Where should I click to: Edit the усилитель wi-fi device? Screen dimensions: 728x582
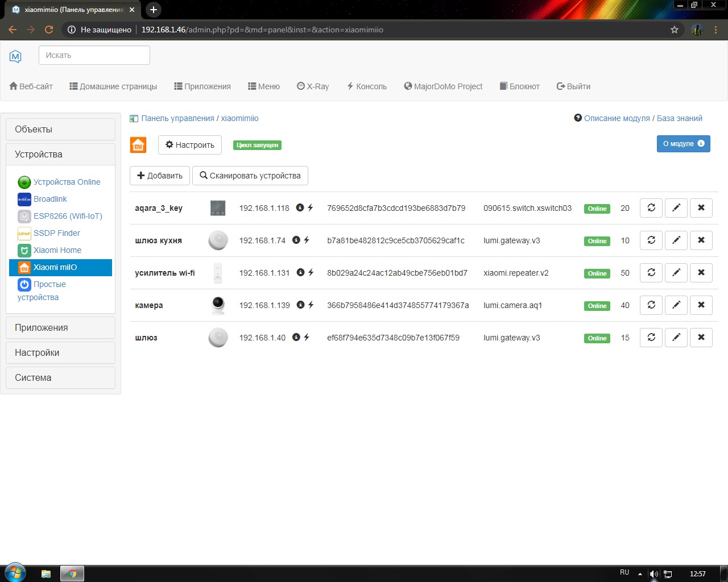pos(676,273)
